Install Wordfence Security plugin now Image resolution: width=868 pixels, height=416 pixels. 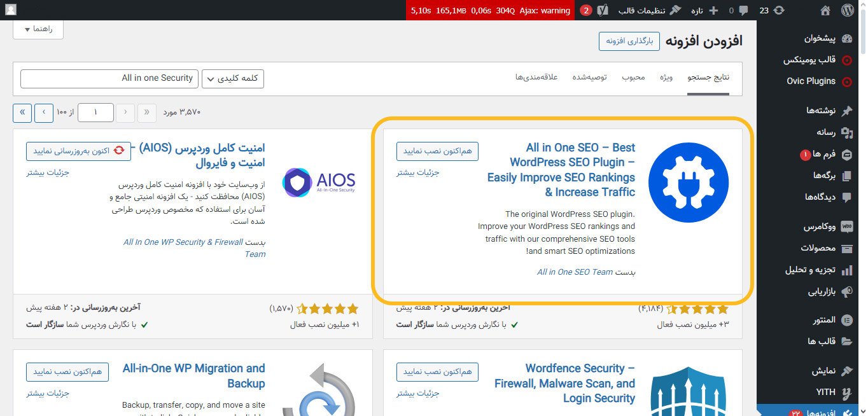click(x=437, y=371)
